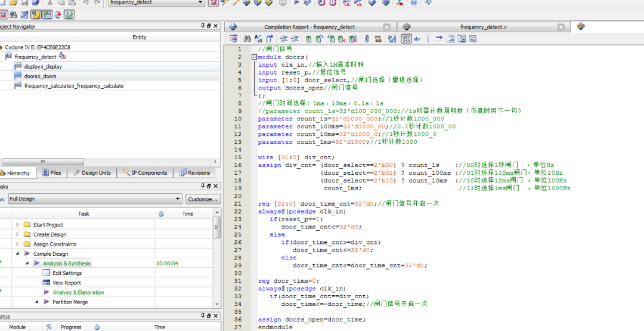Click the Customize... button

point(203,199)
